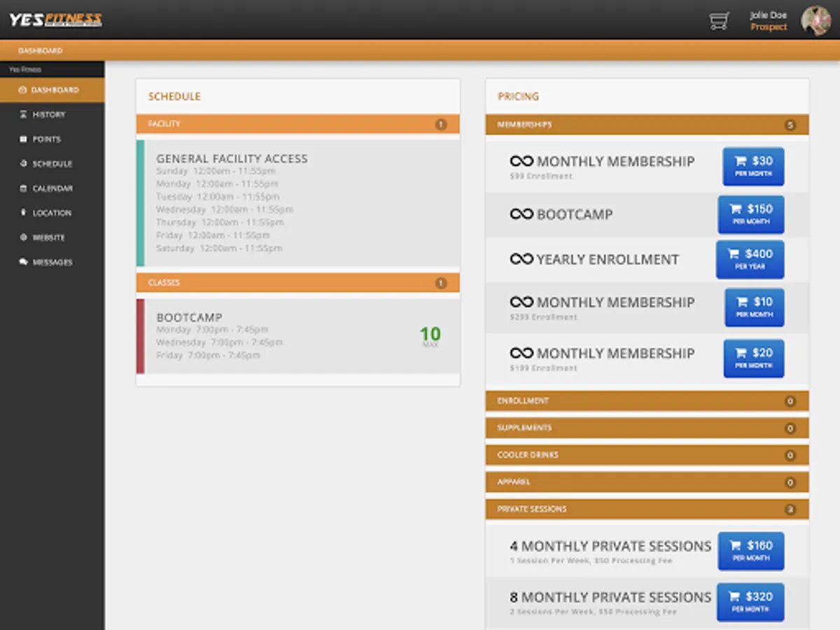Screen dimensions: 840x630
Task: Click the Prospect label under Jolie Doe
Action: (x=769, y=27)
